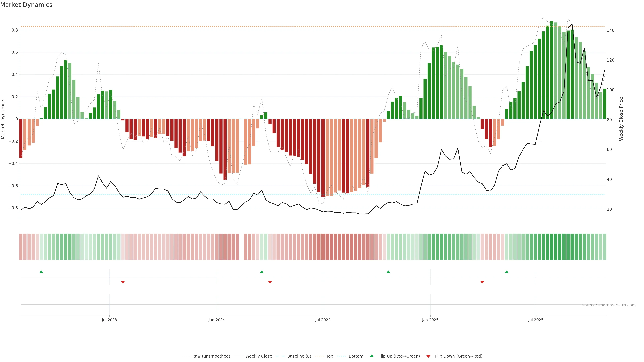Click the Flip Down triangle in spring 2024
The width and height of the screenshot is (644, 362).
270,282
